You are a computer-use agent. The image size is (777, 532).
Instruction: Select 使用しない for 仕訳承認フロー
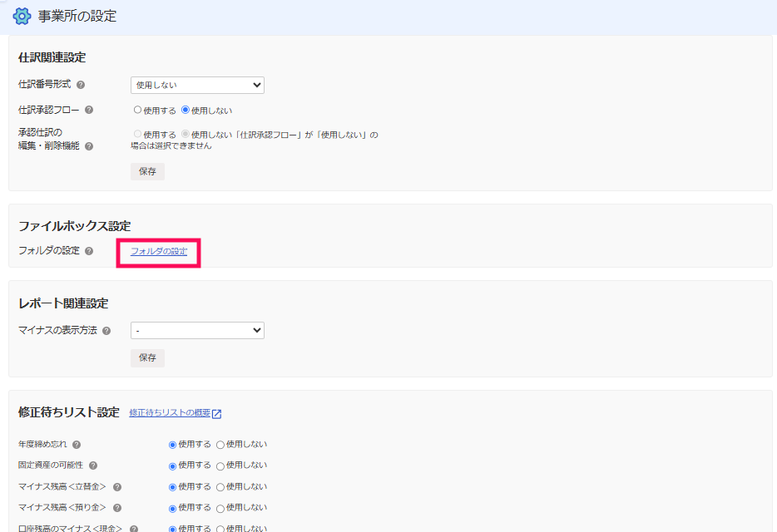[x=186, y=110]
